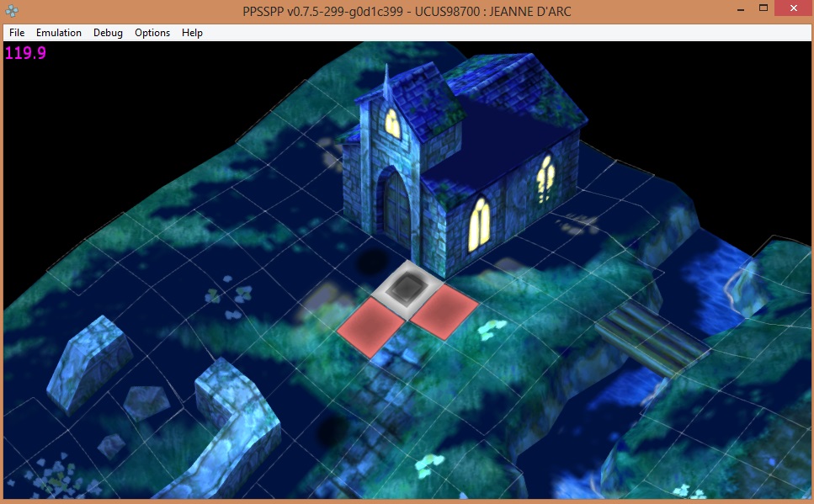This screenshot has width=814, height=504.
Task: Close the PPSSPP emulator window
Action: point(794,8)
